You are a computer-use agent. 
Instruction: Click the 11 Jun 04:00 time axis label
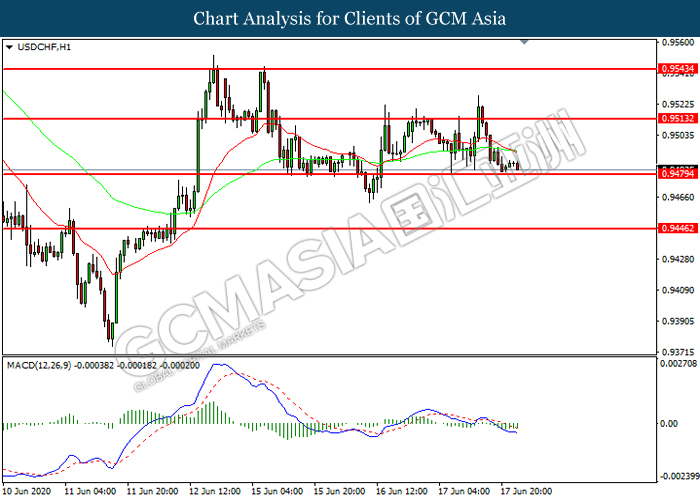point(90,491)
